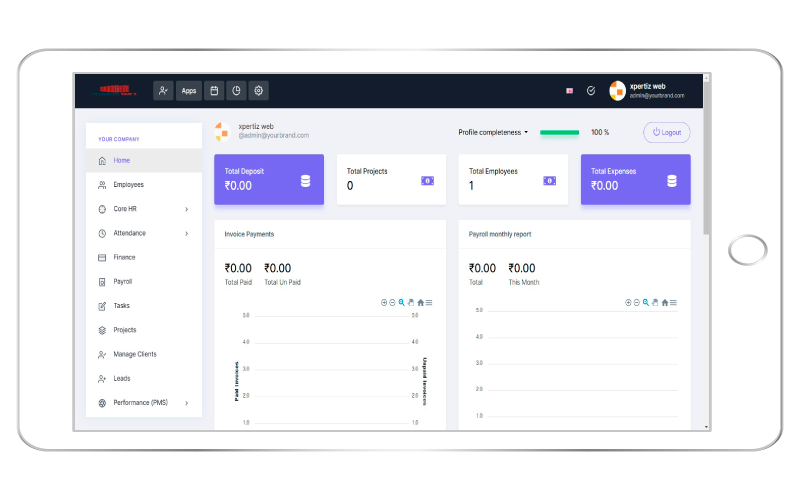
Task: Open the Profile completeness dropdown
Action: click(x=493, y=132)
